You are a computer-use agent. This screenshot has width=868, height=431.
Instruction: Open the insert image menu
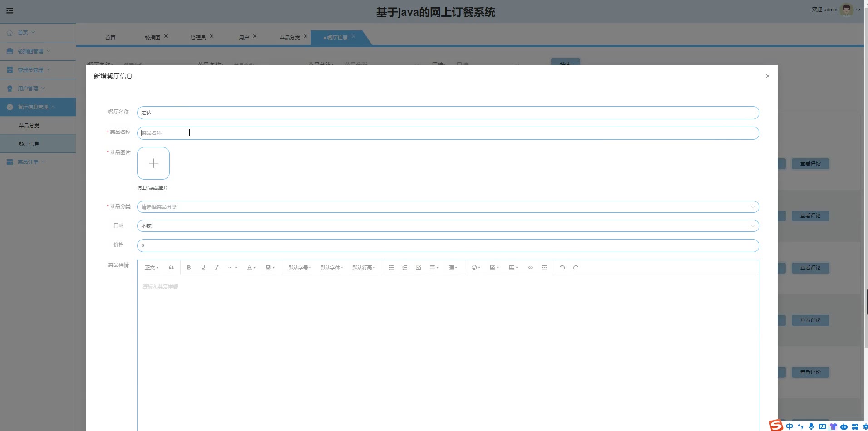coord(494,268)
